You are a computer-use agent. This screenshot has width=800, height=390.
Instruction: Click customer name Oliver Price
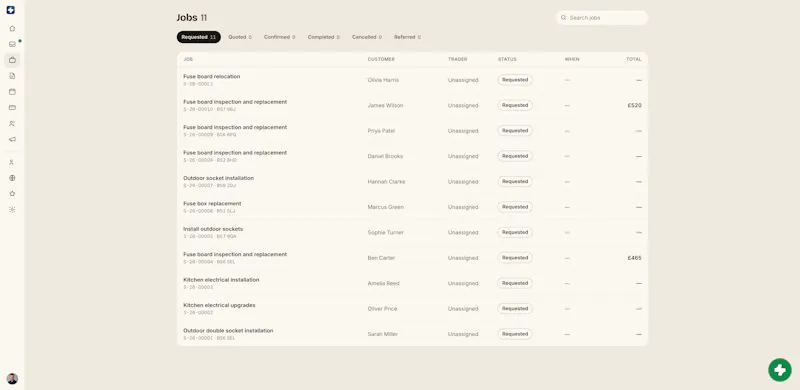coord(382,309)
